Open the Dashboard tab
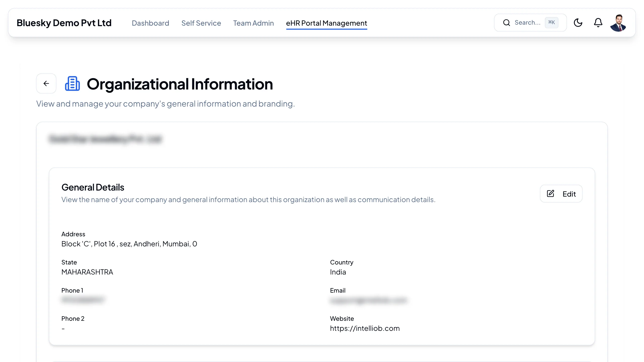 coord(150,23)
